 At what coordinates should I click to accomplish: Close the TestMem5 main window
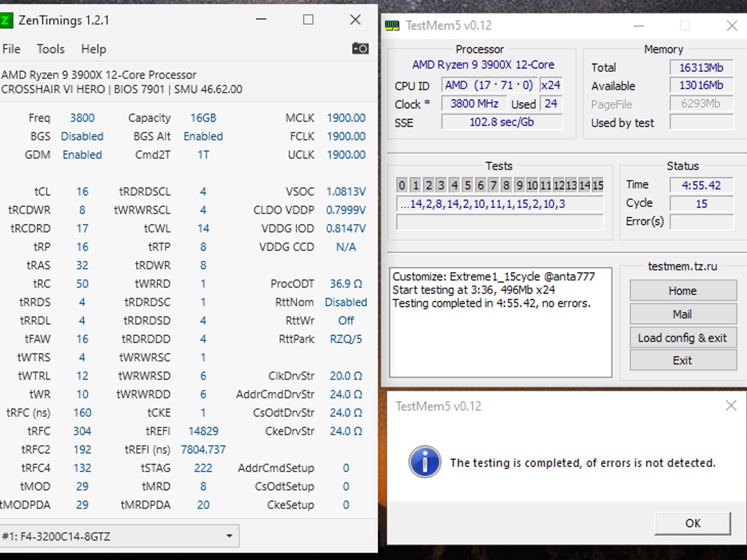click(732, 26)
